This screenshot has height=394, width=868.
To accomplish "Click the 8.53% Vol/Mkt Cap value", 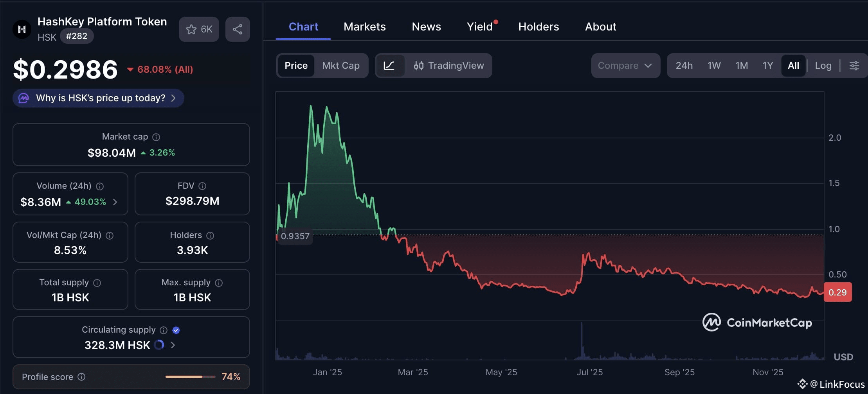I will [70, 250].
